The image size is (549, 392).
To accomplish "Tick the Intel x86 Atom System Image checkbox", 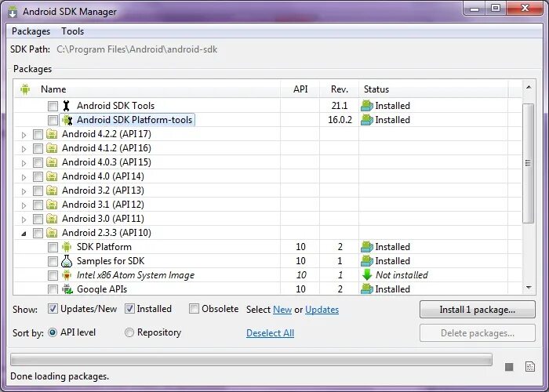I will [x=53, y=275].
